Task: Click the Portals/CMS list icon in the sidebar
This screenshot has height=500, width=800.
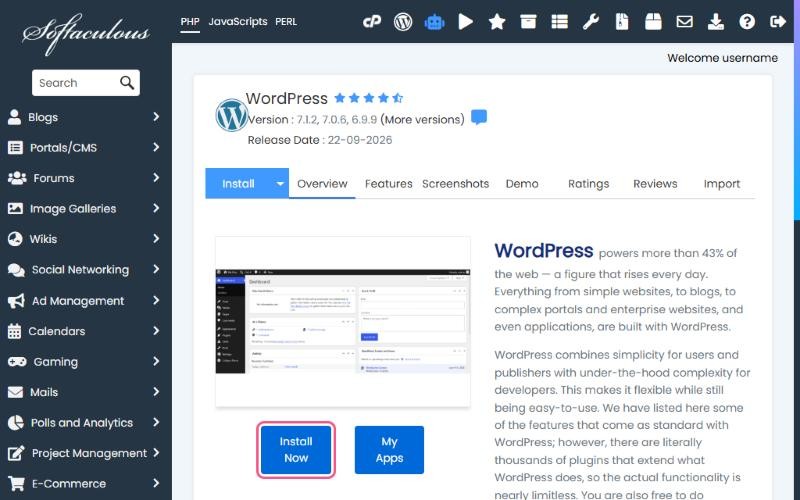Action: click(15, 148)
